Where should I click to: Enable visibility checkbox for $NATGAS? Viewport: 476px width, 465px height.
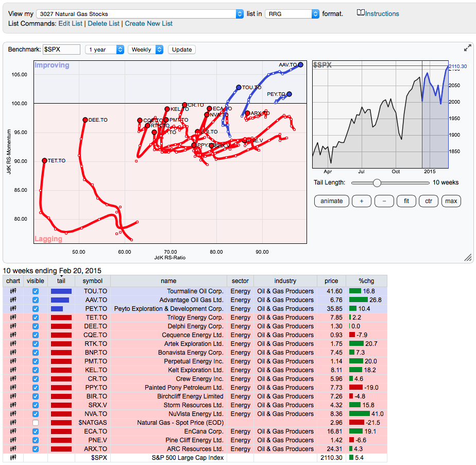click(x=36, y=423)
